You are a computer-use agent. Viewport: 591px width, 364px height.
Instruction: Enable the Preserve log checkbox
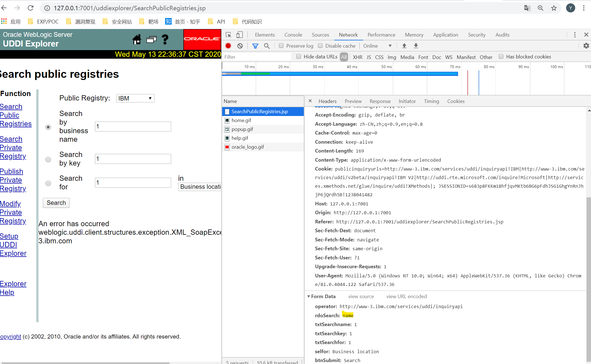pyautogui.click(x=281, y=46)
